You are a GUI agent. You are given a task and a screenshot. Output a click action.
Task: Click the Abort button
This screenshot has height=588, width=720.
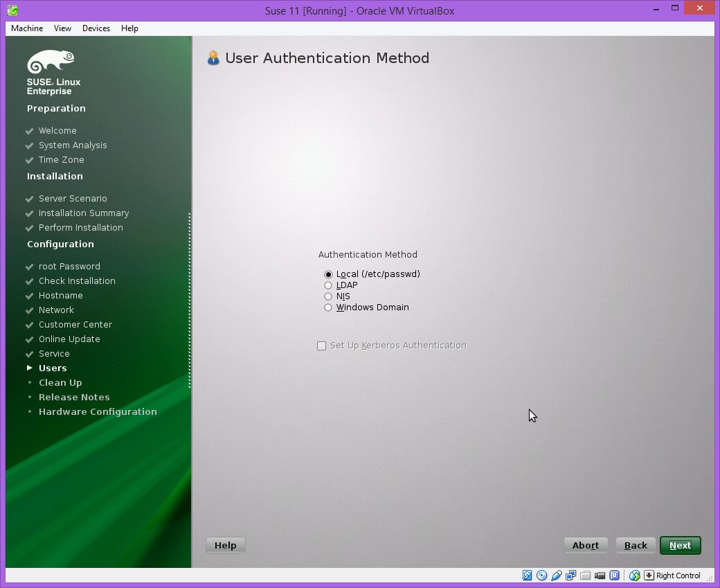tap(586, 545)
